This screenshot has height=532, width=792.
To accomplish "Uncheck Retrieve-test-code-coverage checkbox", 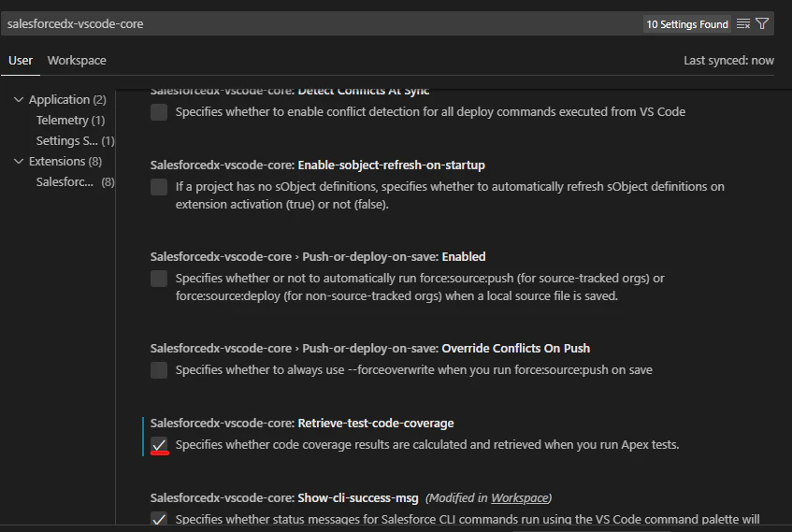I will pos(159,445).
